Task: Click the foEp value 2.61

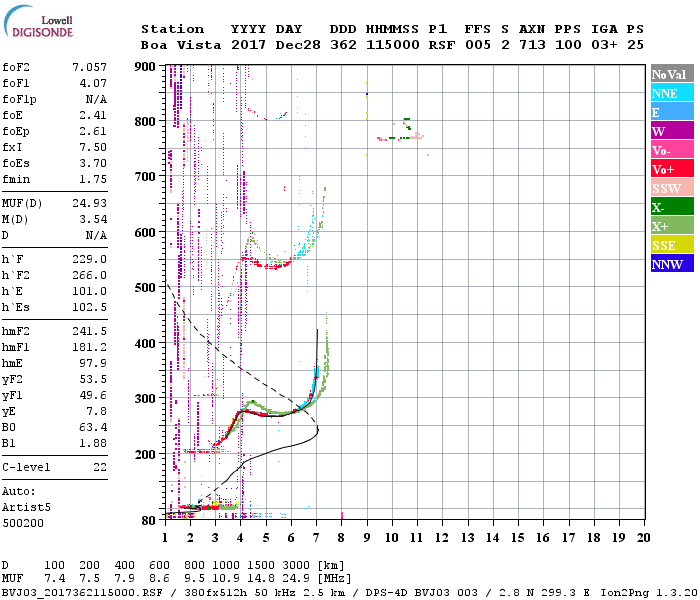Action: pos(93,131)
